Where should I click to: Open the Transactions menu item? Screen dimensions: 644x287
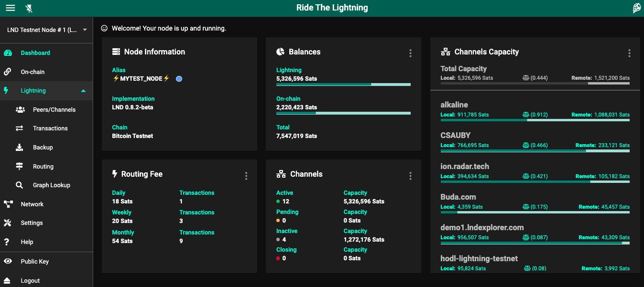click(50, 128)
